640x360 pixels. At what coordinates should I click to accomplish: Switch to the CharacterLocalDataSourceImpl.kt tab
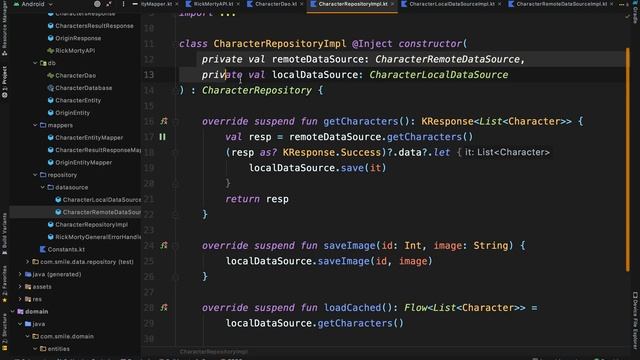pos(451,4)
